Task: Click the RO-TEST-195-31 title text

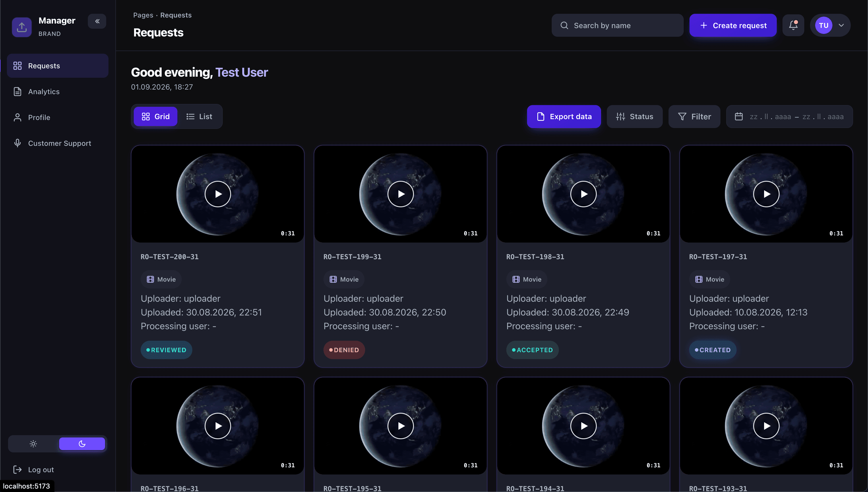Action: point(352,488)
